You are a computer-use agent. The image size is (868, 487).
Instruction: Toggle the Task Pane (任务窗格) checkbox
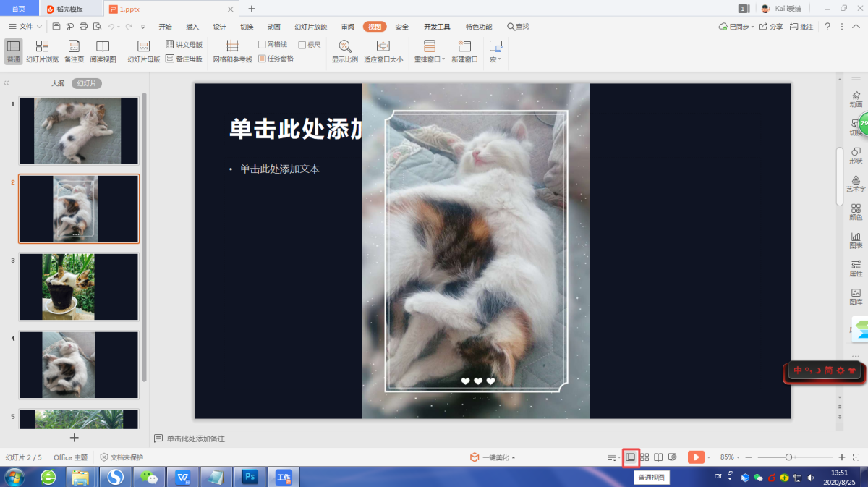pos(263,59)
